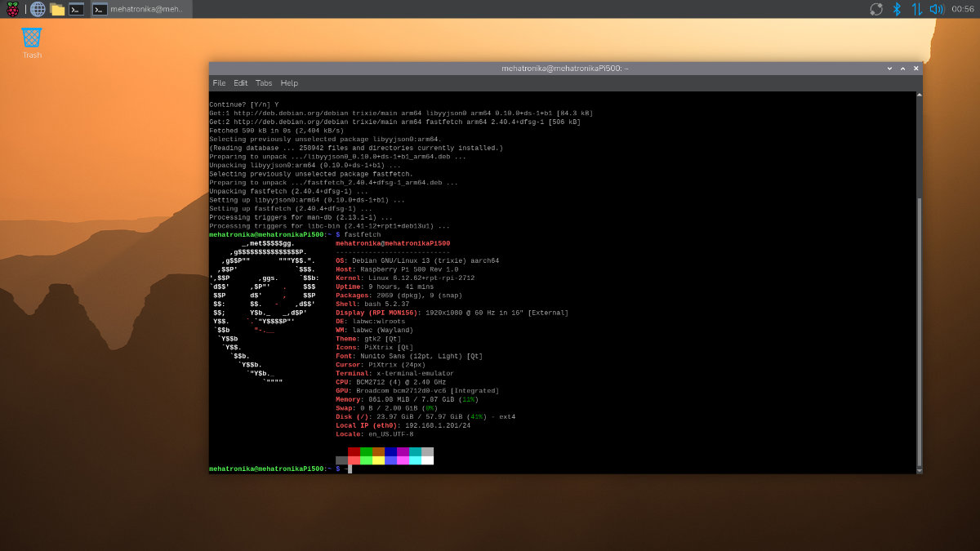Viewport: 980px width, 551px height.
Task: Select the Trash desktop icon
Action: [x=32, y=42]
